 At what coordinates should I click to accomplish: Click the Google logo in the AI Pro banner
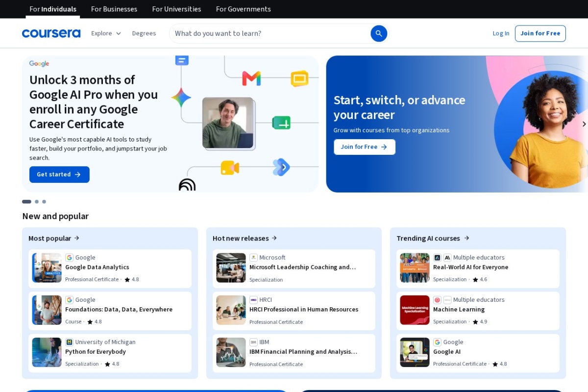pos(39,64)
